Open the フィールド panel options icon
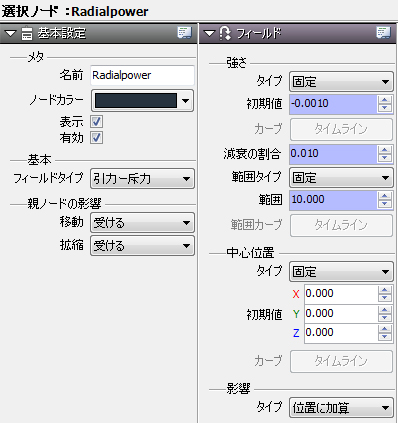398x423 pixels. coord(383,33)
